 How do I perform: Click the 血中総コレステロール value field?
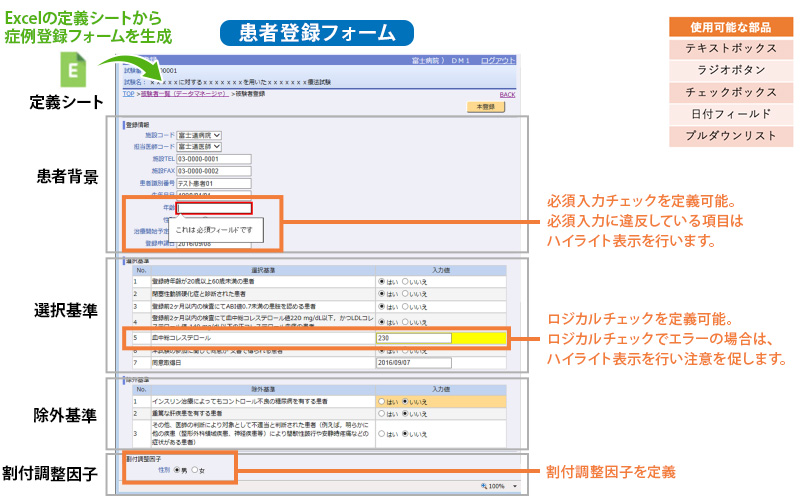tap(412, 339)
